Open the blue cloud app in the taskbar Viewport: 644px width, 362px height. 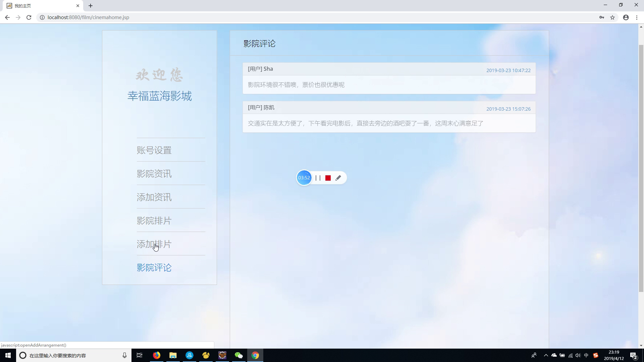tap(190, 355)
